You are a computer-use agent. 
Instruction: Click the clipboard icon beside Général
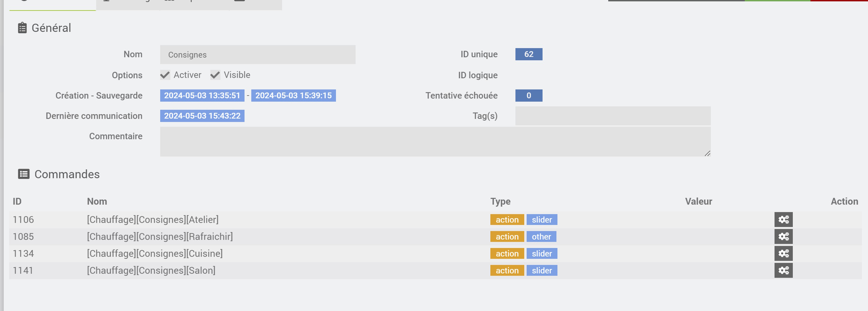coord(22,28)
